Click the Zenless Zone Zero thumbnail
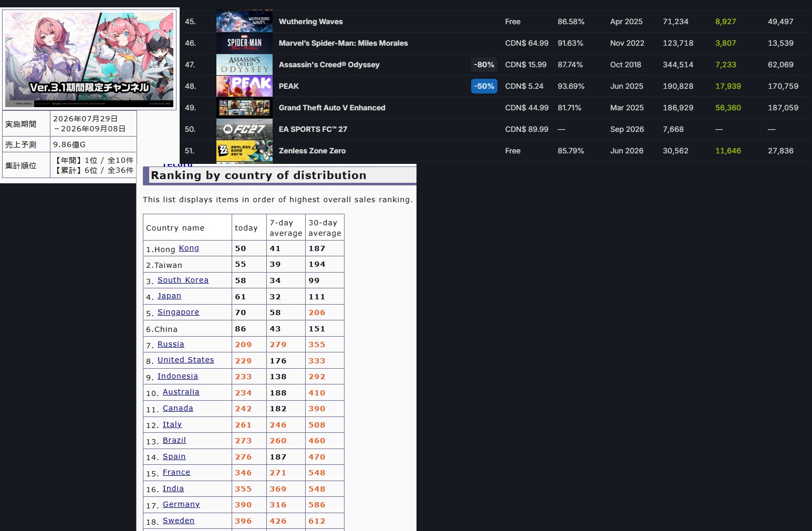This screenshot has height=531, width=812. tap(244, 151)
